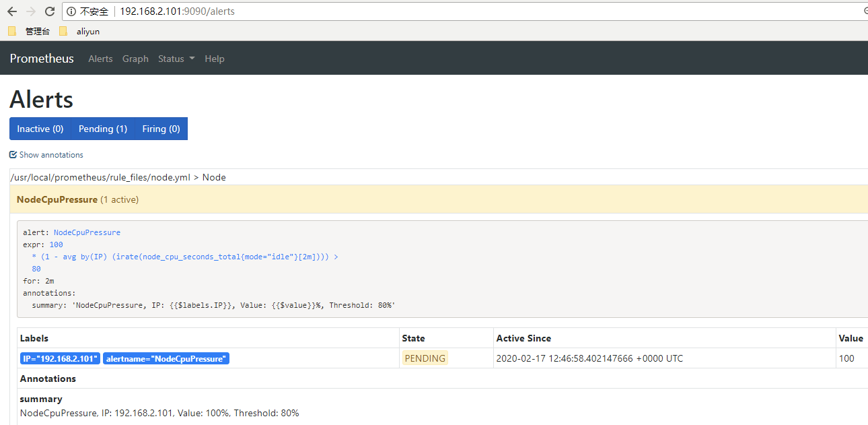Image resolution: width=868 pixels, height=425 pixels.
Task: Reload the page with refresh icon
Action: (50, 11)
